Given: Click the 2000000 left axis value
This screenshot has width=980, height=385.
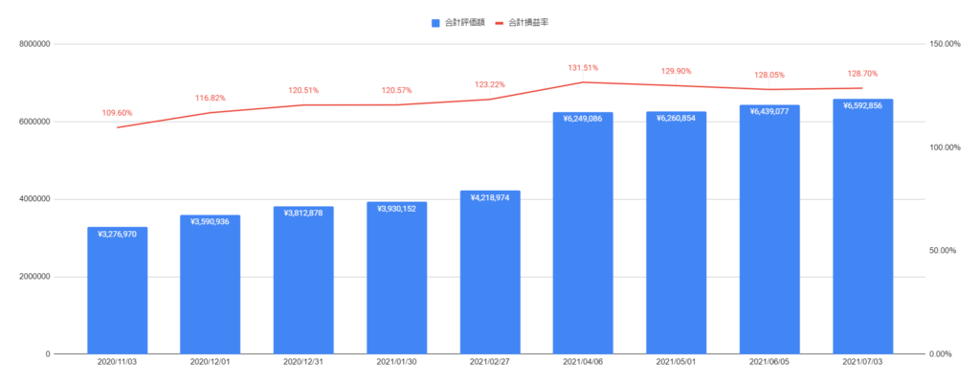Looking at the screenshot, I should click(35, 277).
